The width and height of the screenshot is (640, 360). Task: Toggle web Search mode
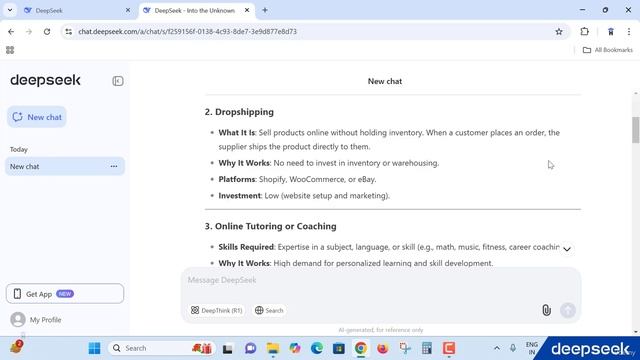click(269, 310)
